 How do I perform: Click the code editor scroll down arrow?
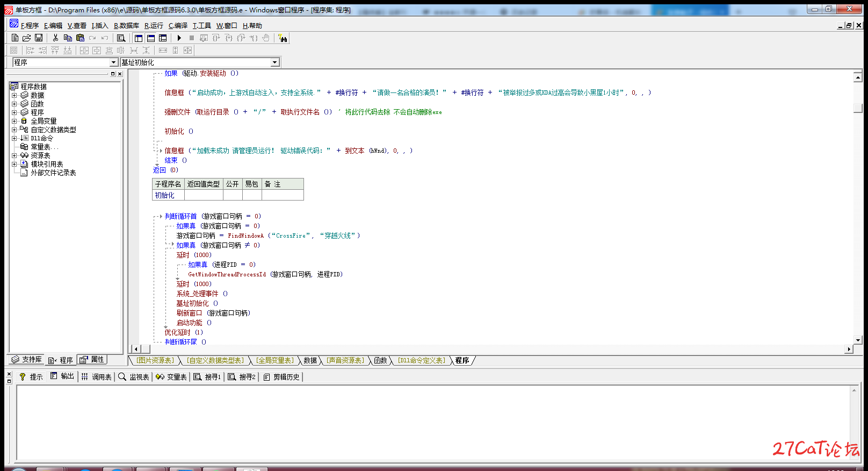pos(858,340)
